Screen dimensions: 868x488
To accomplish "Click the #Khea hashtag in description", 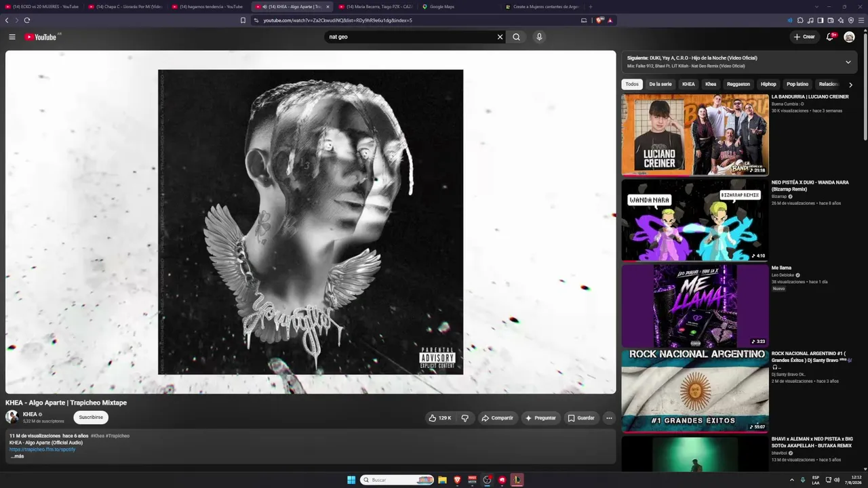I will click(98, 436).
